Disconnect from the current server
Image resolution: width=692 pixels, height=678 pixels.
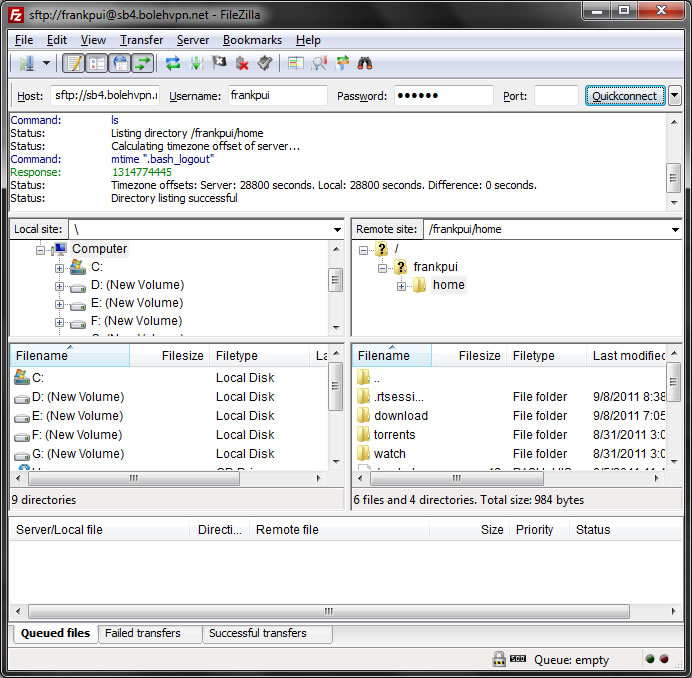242,64
